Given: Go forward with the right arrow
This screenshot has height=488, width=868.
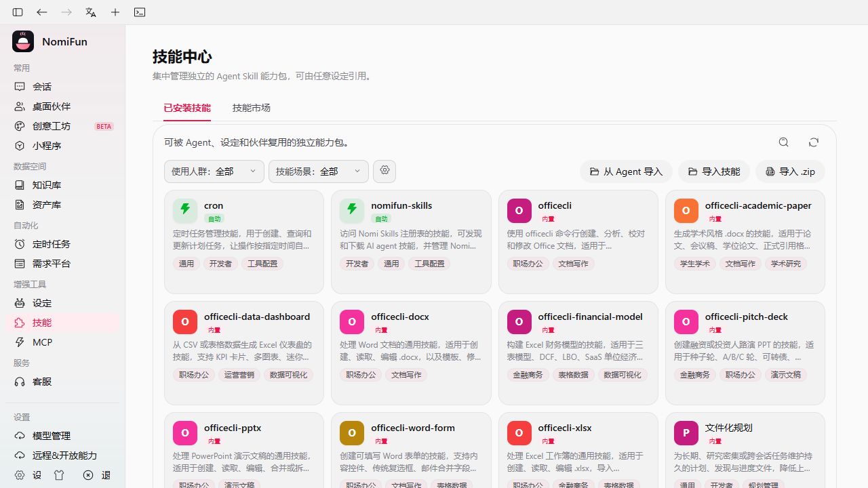Looking at the screenshot, I should point(66,12).
